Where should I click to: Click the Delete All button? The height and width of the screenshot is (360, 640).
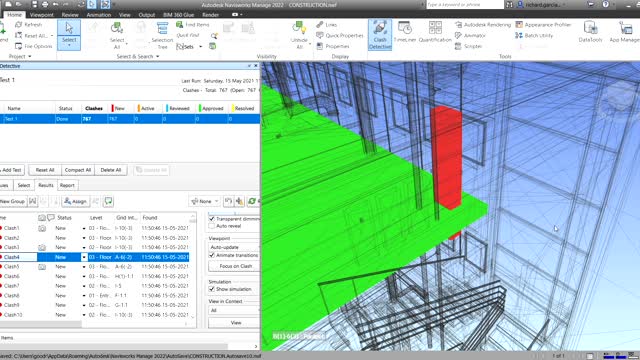click(111, 170)
